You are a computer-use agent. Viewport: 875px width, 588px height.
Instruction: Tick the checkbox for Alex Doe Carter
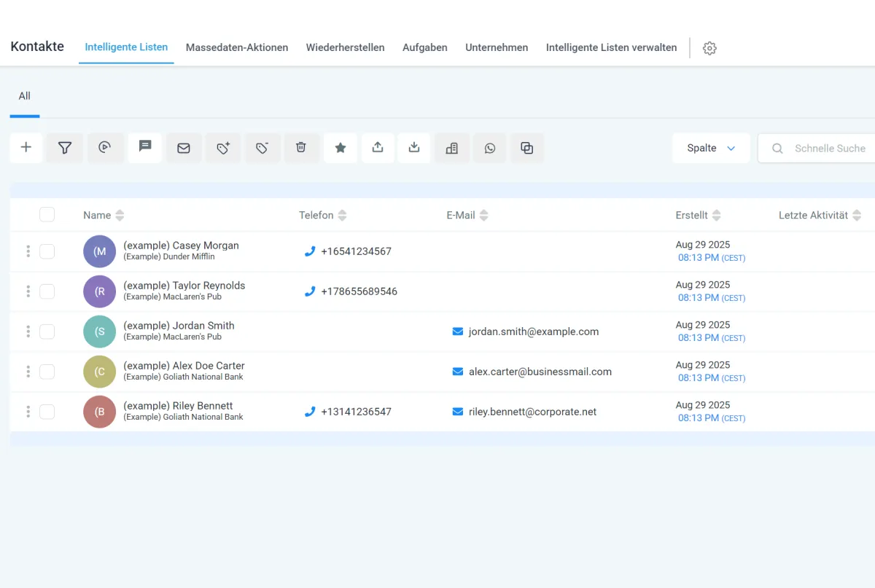coord(47,372)
